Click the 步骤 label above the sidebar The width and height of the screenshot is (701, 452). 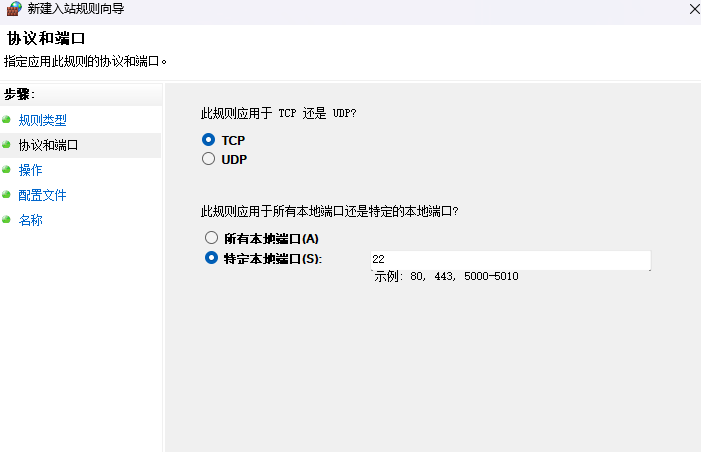[x=19, y=94]
